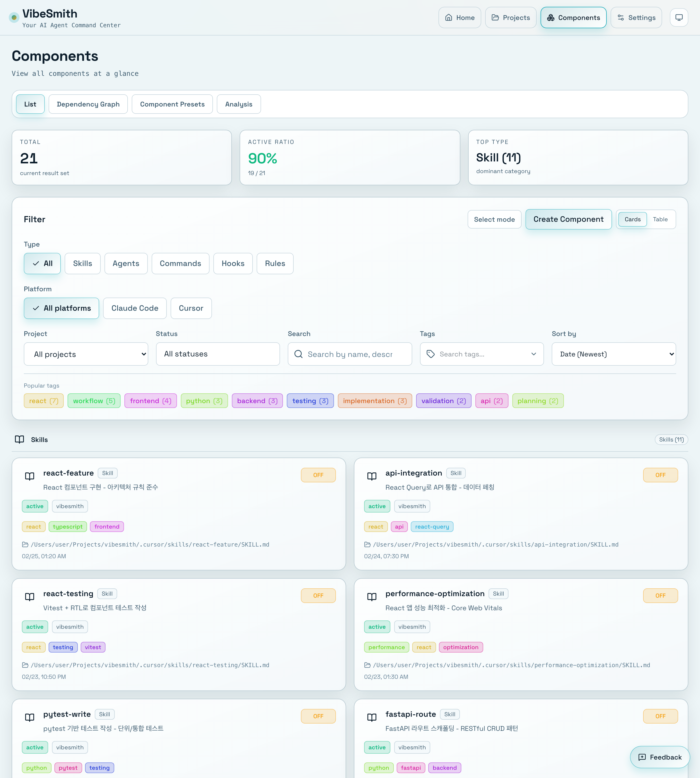The width and height of the screenshot is (700, 778).
Task: Click the book icon beside react-feature skill
Action: [30, 476]
